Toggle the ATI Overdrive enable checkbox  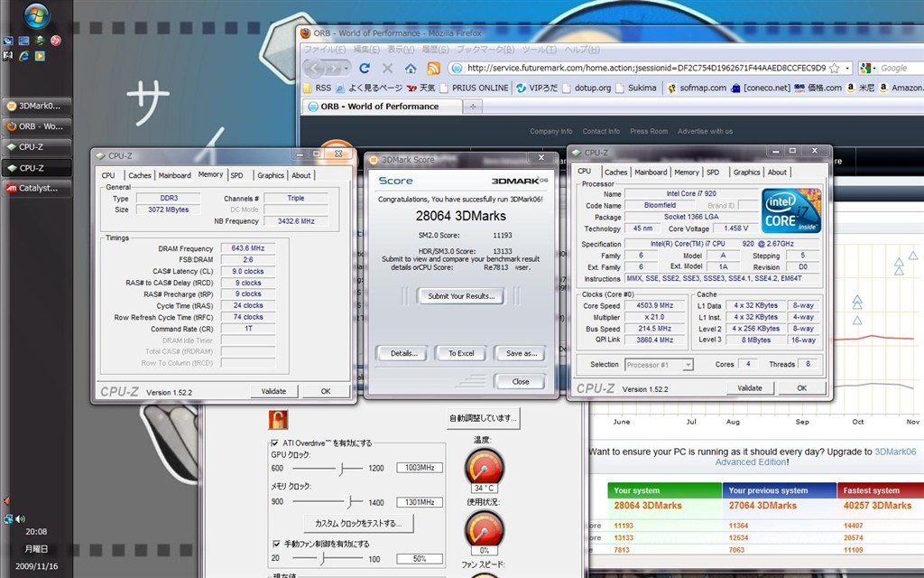(x=275, y=443)
